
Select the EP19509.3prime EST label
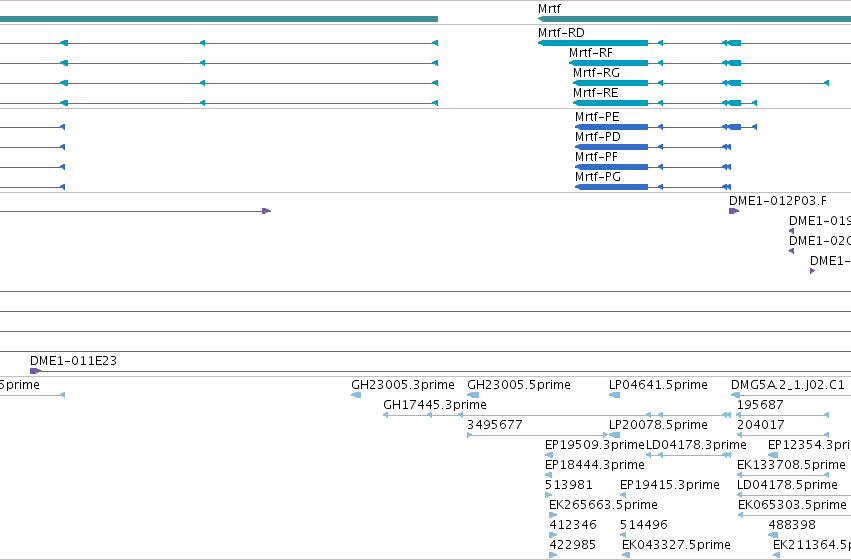click(x=594, y=445)
